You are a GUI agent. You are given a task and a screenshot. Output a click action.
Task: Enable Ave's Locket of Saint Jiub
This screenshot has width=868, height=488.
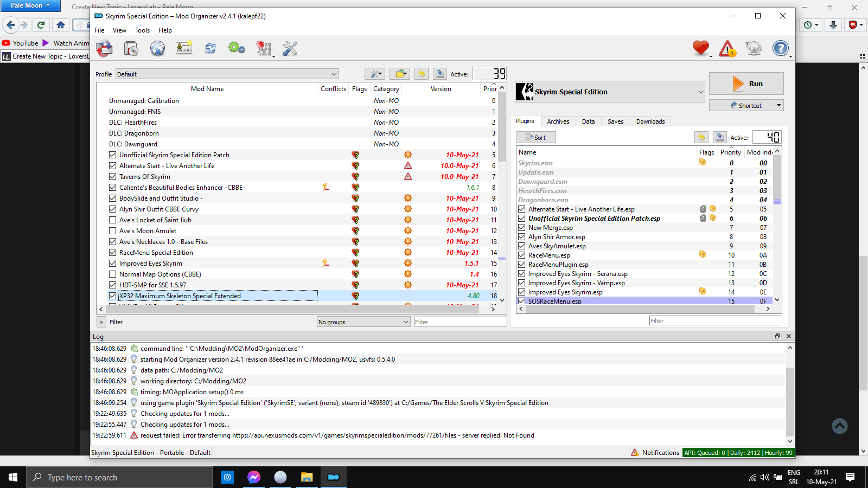112,220
